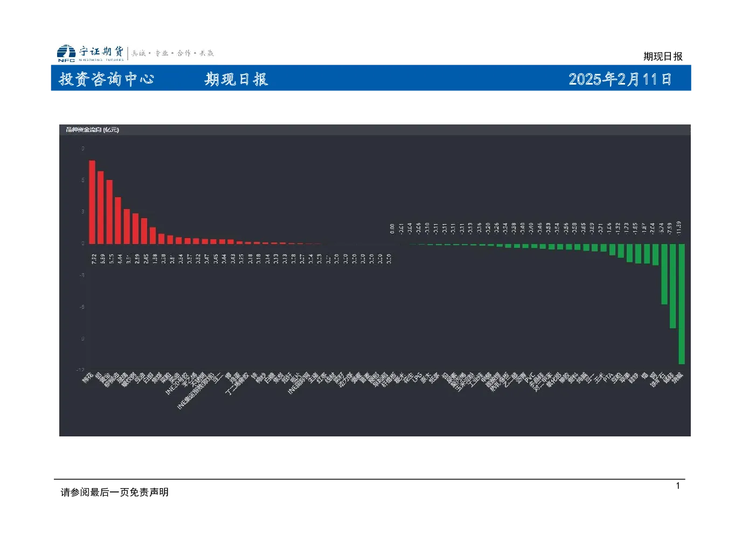Viewport: 756px width, 535px height.
Task: Click the PTA axis label
Action: 608,377
